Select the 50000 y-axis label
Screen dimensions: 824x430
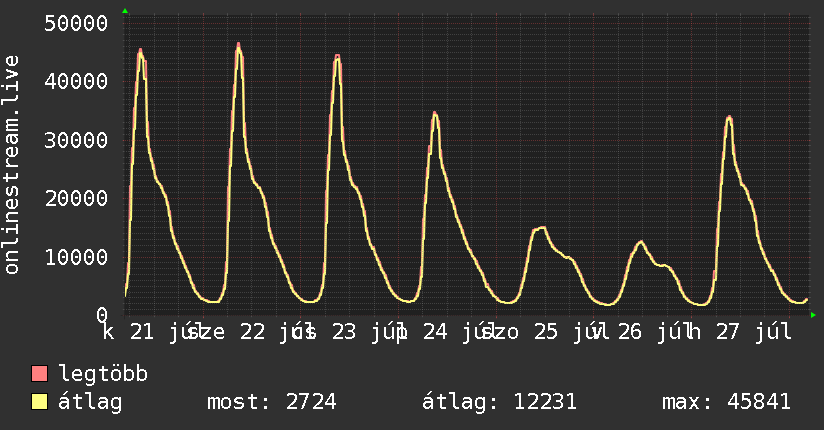click(76, 23)
